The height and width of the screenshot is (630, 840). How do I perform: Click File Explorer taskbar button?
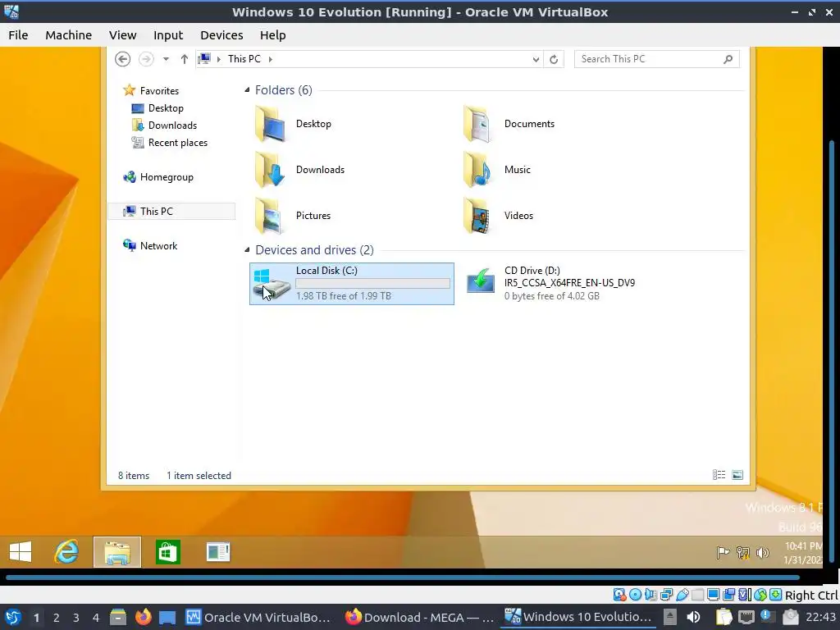click(117, 552)
